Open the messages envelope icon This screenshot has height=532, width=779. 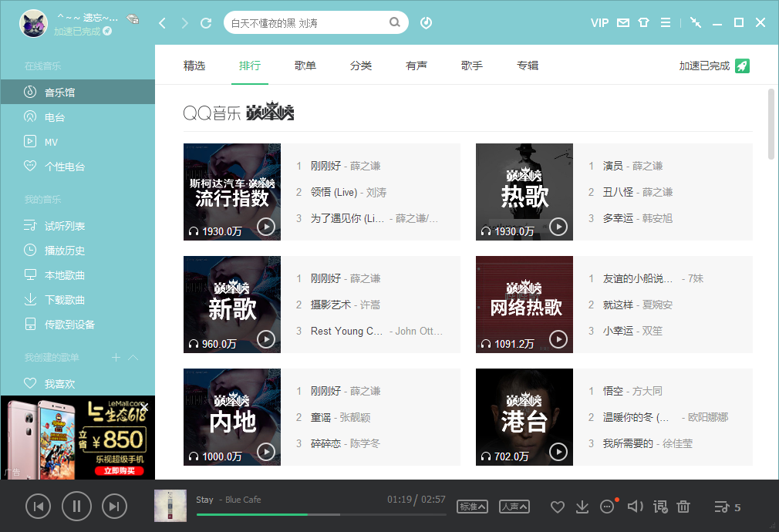623,23
